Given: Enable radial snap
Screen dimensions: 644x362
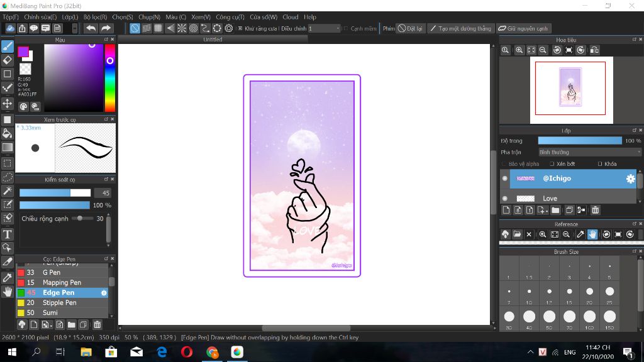Looking at the screenshot, I should [x=182, y=28].
